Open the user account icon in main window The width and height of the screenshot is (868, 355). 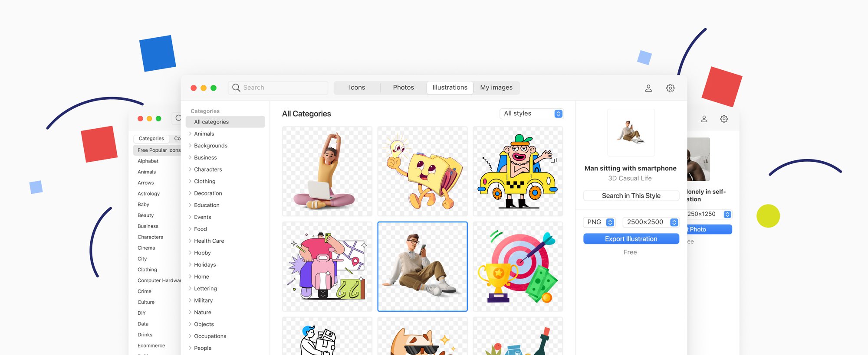pyautogui.click(x=648, y=88)
